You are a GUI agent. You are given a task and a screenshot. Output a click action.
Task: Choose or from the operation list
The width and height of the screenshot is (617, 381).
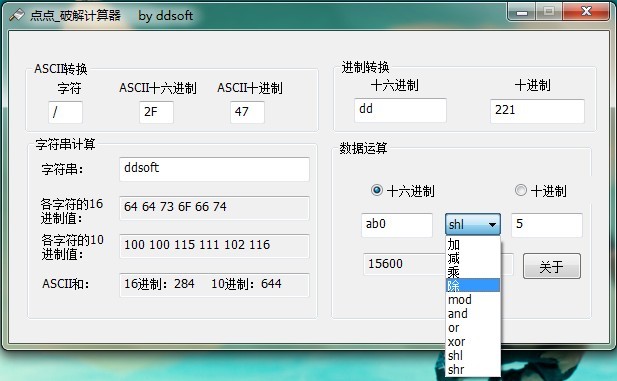pyautogui.click(x=473, y=327)
